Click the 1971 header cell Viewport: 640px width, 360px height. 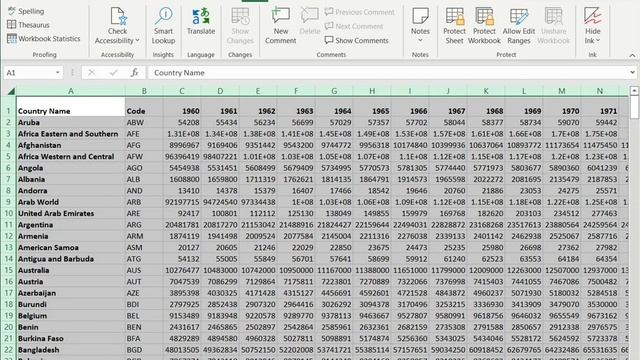point(600,107)
